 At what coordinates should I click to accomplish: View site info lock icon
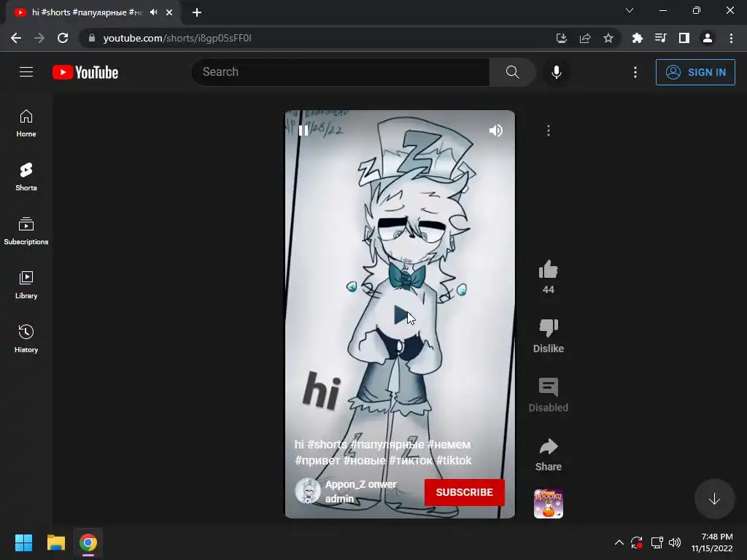click(x=92, y=38)
